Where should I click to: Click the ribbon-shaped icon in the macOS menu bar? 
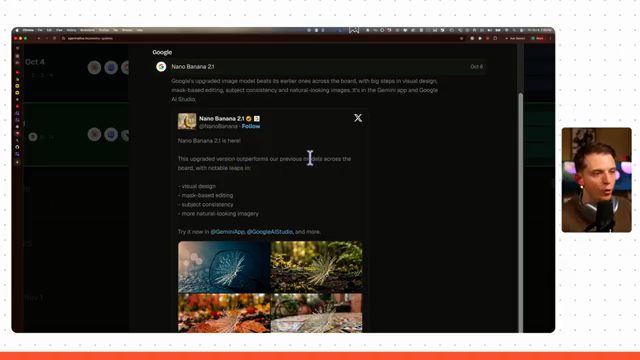pyautogui.click(x=354, y=30)
